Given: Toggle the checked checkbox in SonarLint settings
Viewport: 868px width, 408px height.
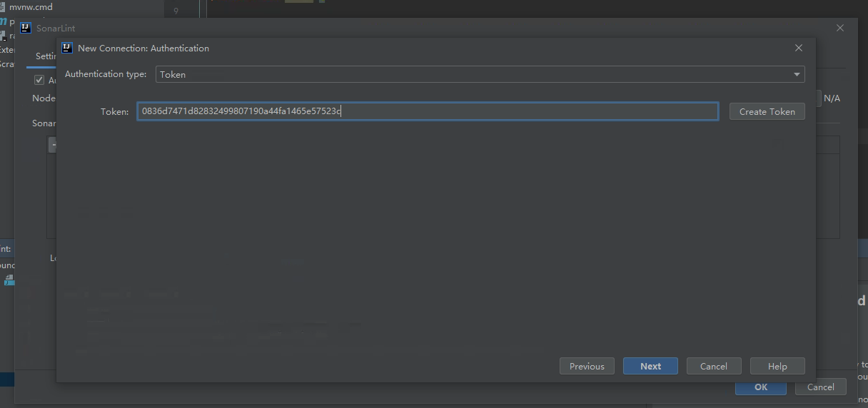Looking at the screenshot, I should pyautogui.click(x=39, y=80).
